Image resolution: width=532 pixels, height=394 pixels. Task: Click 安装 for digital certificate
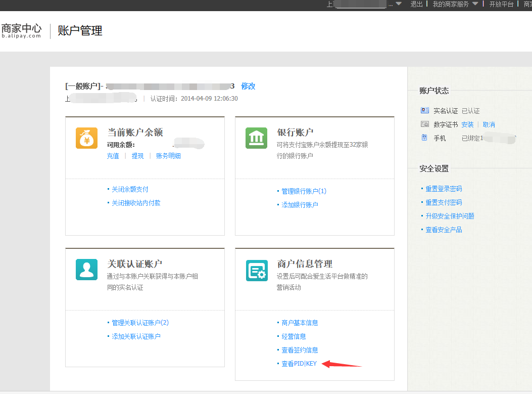coord(467,124)
